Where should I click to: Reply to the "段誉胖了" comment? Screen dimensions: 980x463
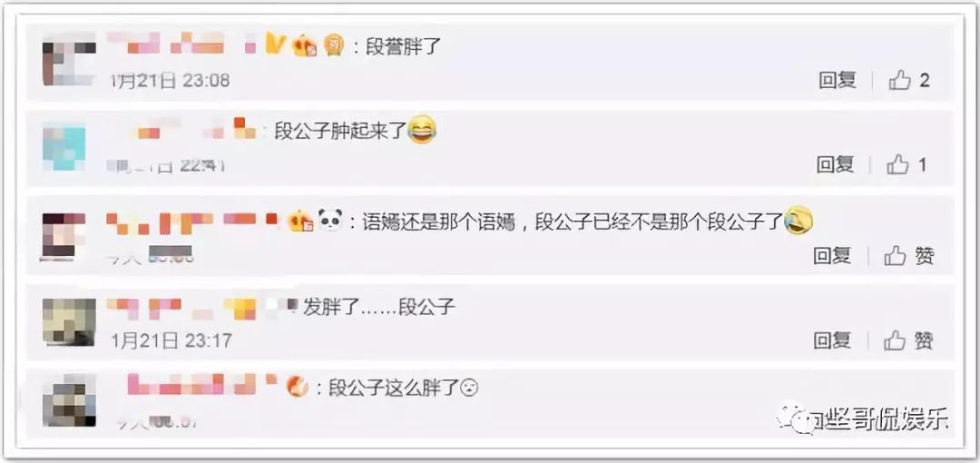838,80
